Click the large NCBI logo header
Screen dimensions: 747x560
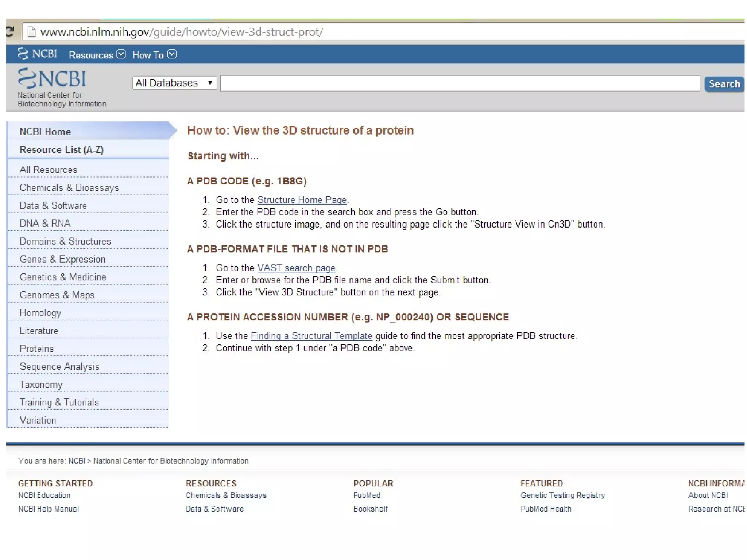point(52,78)
